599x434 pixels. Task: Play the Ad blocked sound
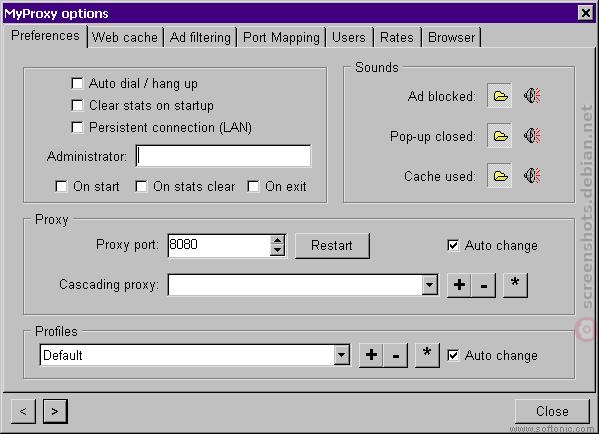532,96
